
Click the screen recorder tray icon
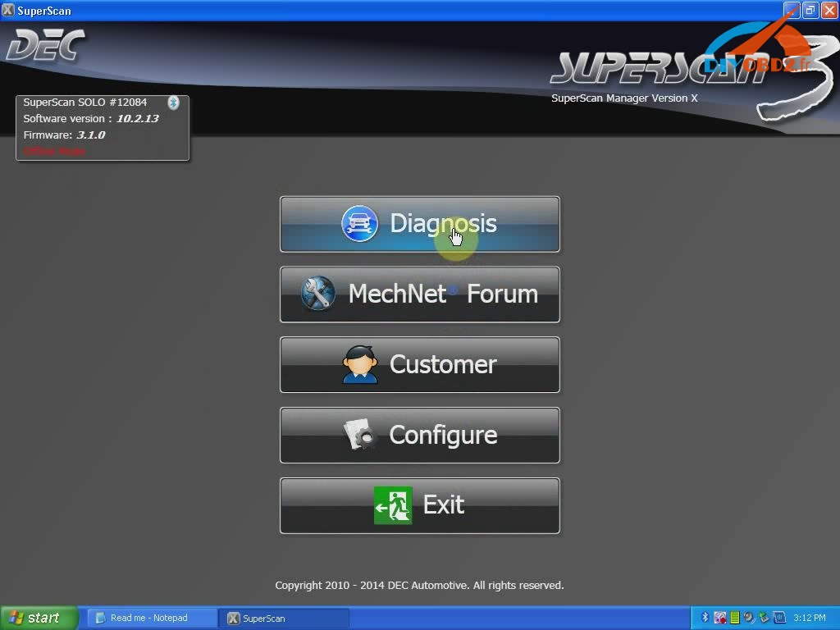pyautogui.click(x=720, y=618)
